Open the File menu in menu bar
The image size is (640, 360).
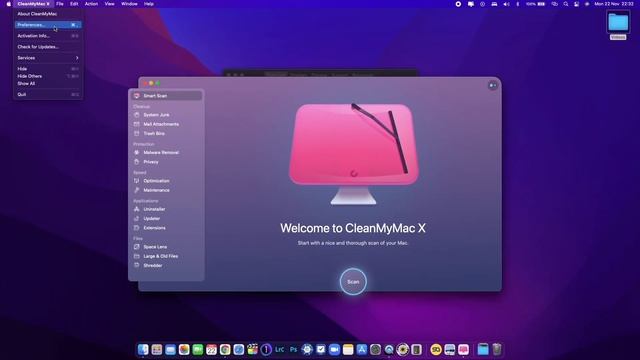coord(60,4)
